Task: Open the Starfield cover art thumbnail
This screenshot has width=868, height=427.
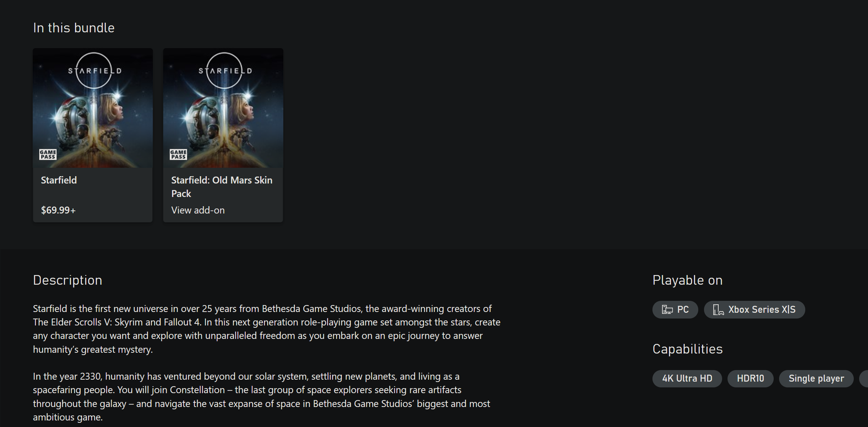Action: point(93,108)
